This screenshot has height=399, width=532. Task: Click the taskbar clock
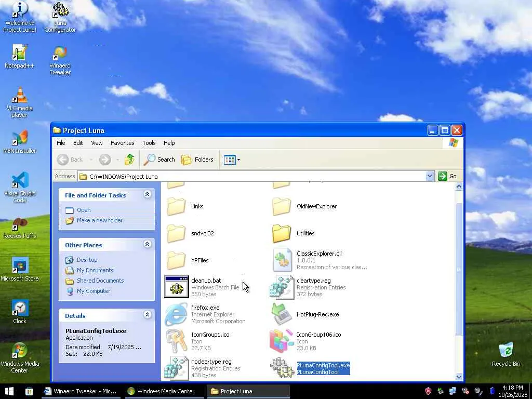(x=512, y=391)
